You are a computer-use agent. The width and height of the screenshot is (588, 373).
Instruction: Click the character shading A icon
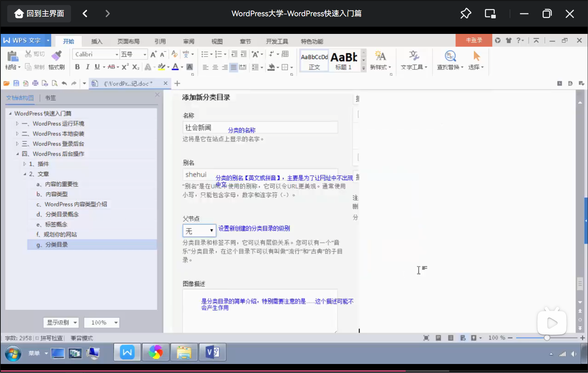coord(190,67)
